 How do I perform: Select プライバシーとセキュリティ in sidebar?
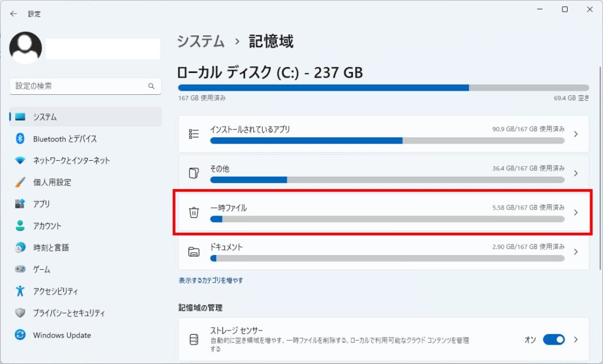[x=69, y=313]
